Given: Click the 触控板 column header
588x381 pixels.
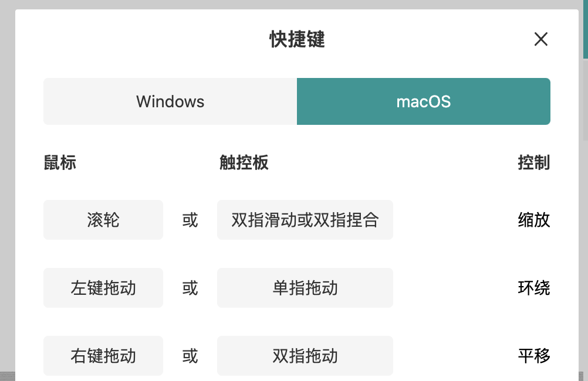Looking at the screenshot, I should 244,162.
